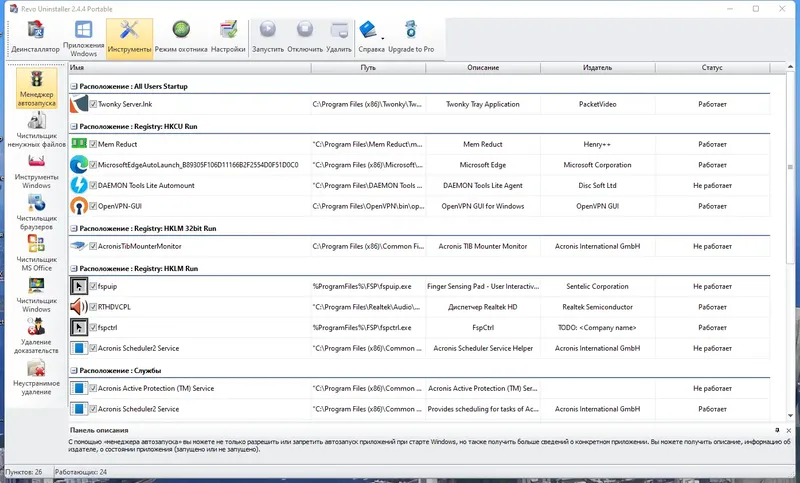Viewport: 800px width, 483px height.
Task: Select MicrosoftEdgeAutoLaunch entry name
Action: point(198,165)
